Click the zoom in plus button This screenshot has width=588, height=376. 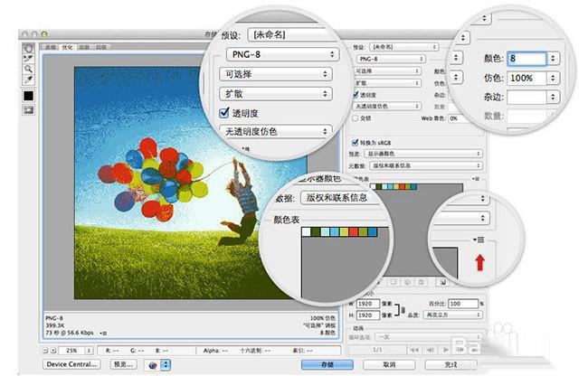pyautogui.click(x=53, y=351)
